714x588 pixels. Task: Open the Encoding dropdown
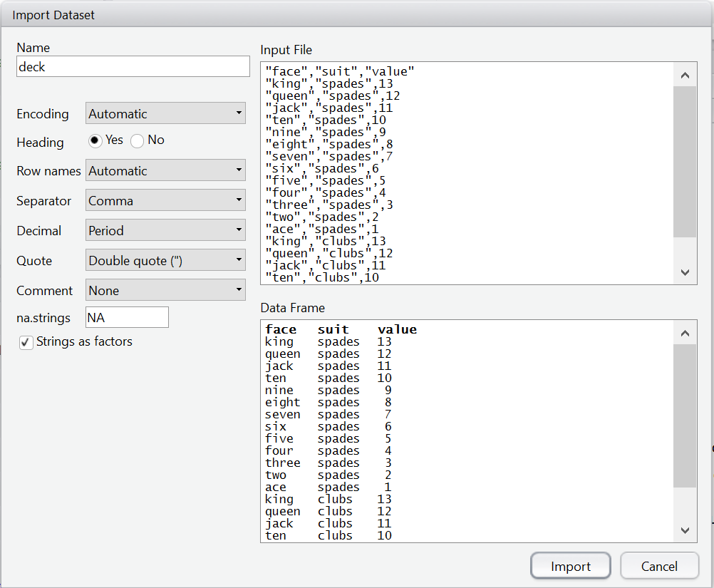point(165,113)
